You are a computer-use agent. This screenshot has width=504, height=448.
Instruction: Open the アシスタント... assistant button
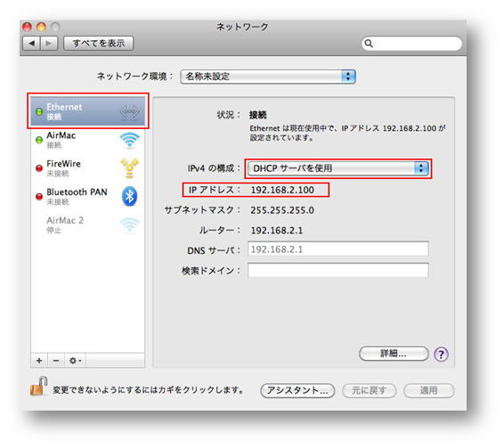point(297,391)
